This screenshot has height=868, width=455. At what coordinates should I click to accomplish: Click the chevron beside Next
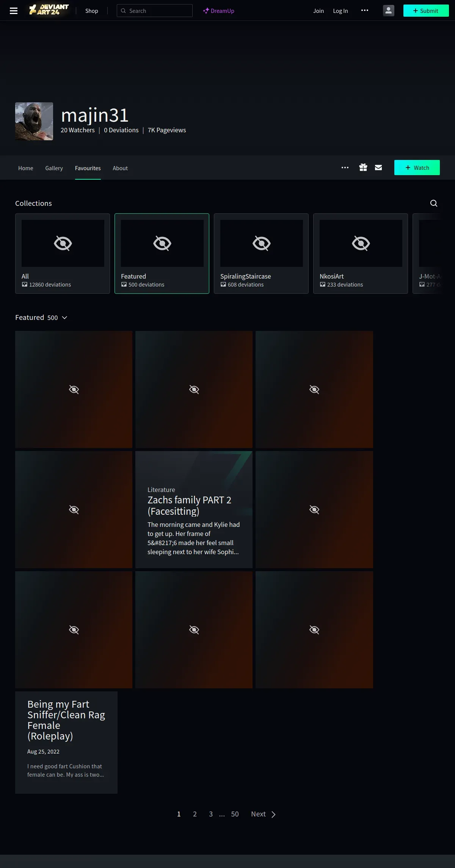273,815
